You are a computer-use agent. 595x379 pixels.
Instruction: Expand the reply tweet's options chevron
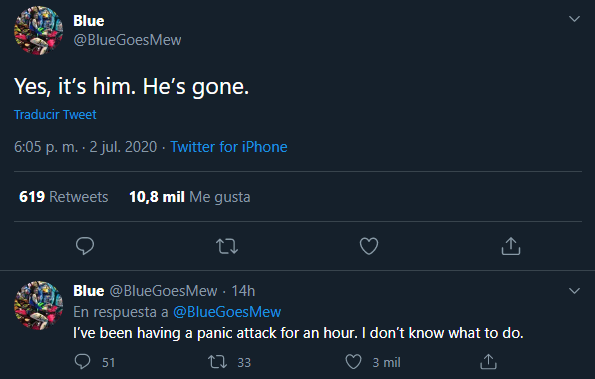coord(575,291)
